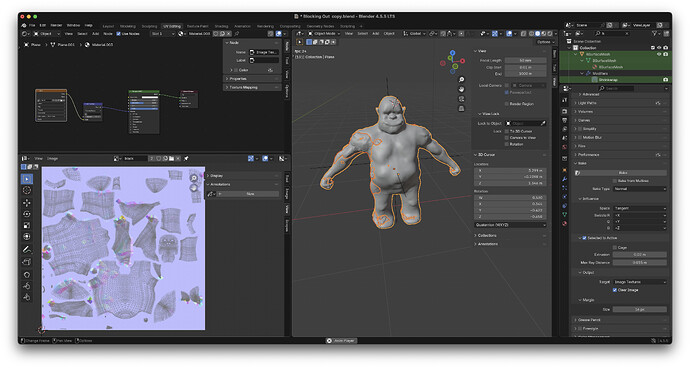Select the Move tool in UV editor

pyautogui.click(x=27, y=202)
